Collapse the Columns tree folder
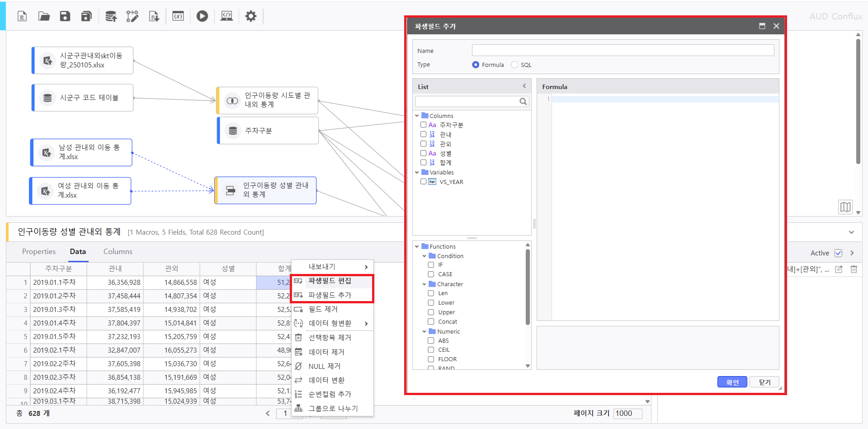Screen dimensions: 868x429 (417, 116)
